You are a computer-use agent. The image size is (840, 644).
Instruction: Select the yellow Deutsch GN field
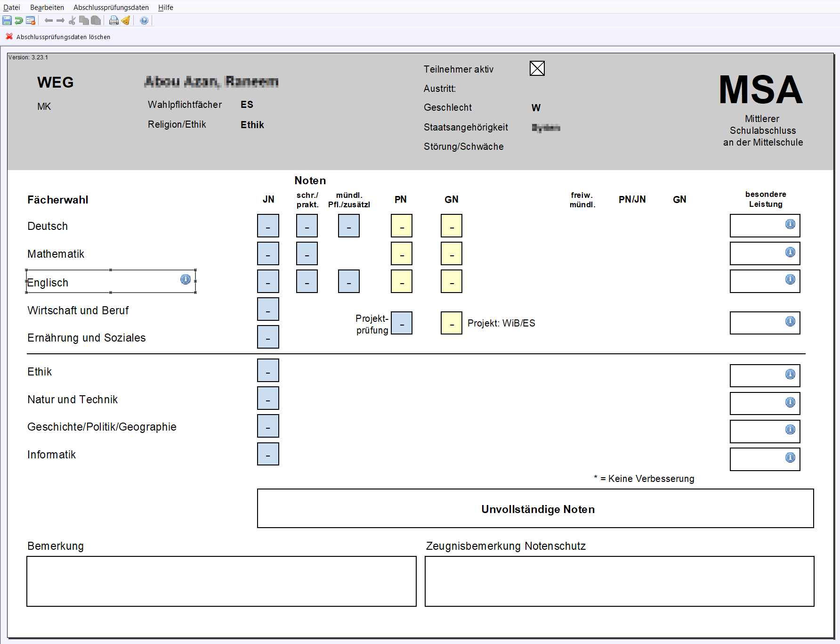pyautogui.click(x=452, y=226)
